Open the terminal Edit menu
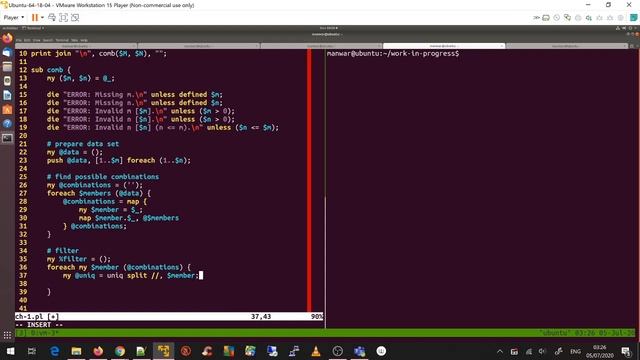The image size is (640, 360). 27,40
